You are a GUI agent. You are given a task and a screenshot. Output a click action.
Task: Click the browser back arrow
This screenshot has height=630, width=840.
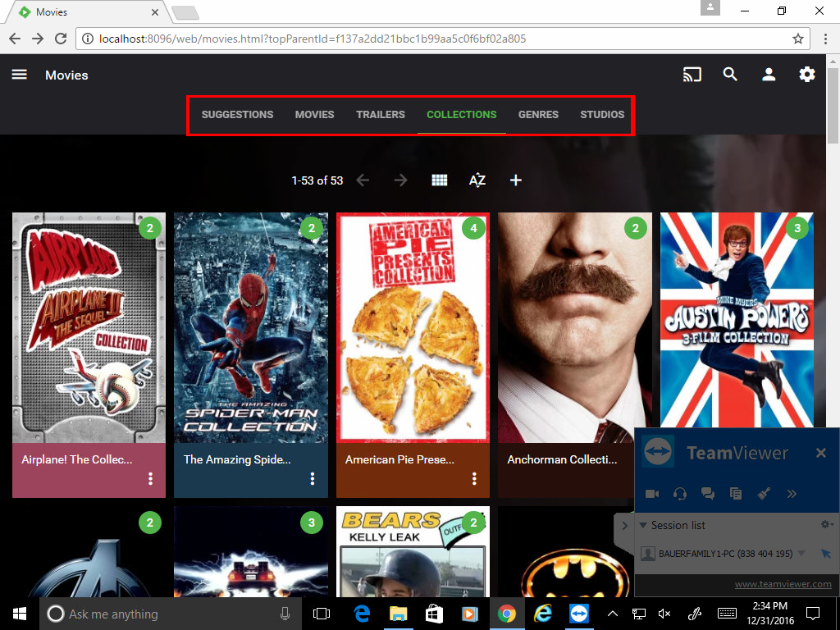click(x=15, y=39)
